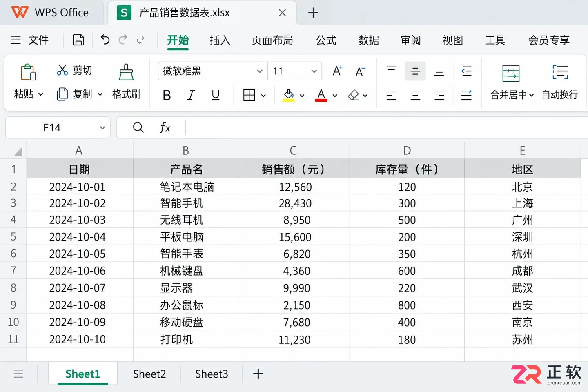Click the Redo arrow icon
Image resolution: width=588 pixels, height=392 pixels.
(122, 40)
